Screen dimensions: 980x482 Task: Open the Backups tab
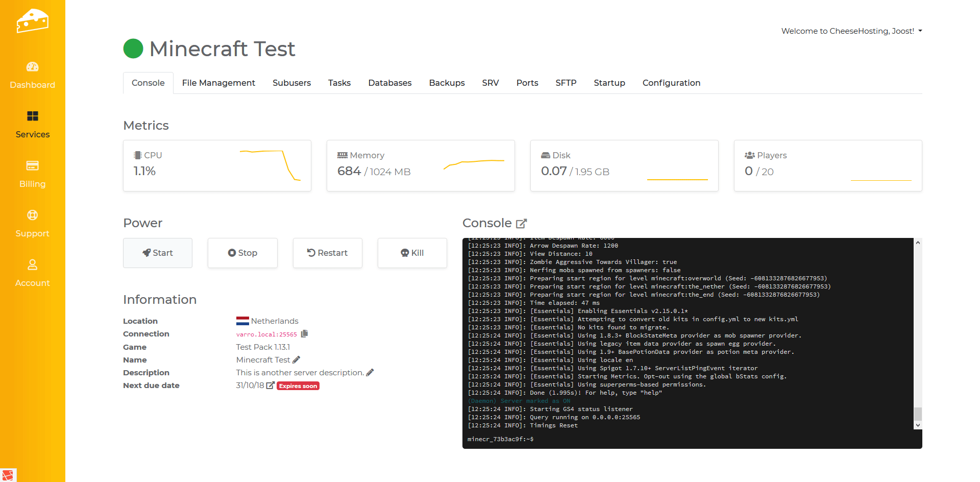click(x=447, y=83)
